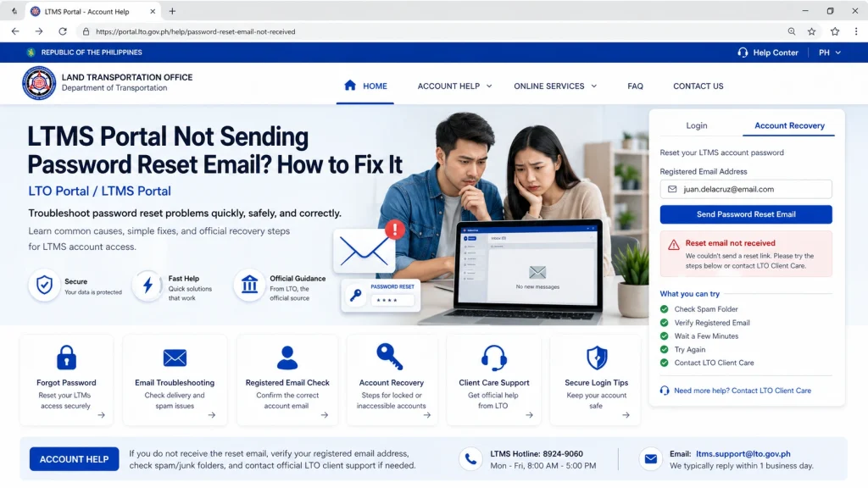Image resolution: width=868 pixels, height=488 pixels.
Task: Click the blue ACCOUNT HELP button
Action: [x=75, y=459]
